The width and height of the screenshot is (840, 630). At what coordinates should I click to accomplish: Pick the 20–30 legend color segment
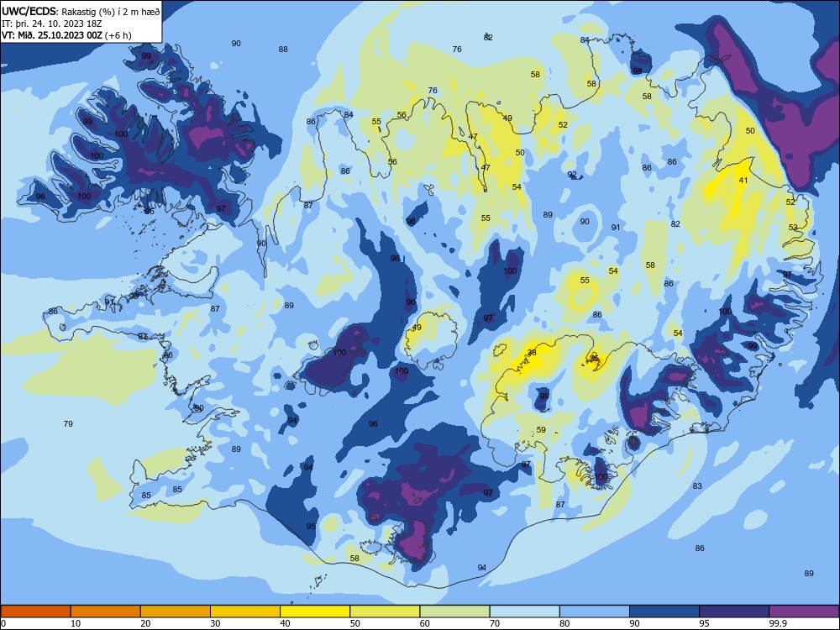pyautogui.click(x=176, y=612)
